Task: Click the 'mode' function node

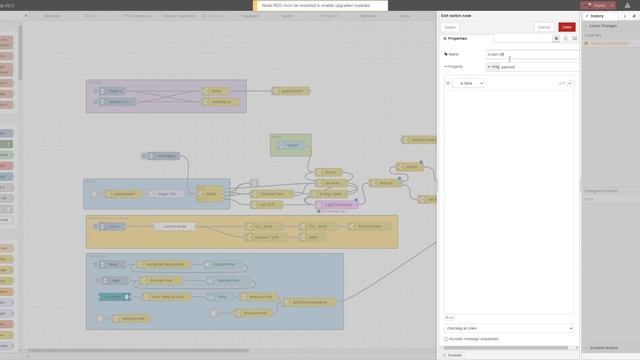Action: (210, 194)
